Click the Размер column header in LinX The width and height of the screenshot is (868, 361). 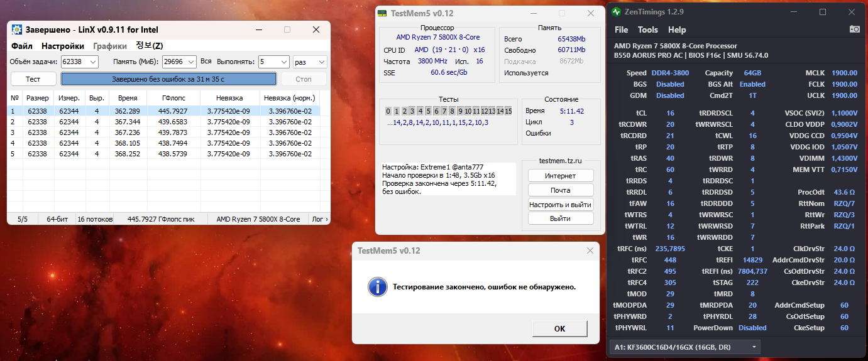[x=38, y=98]
